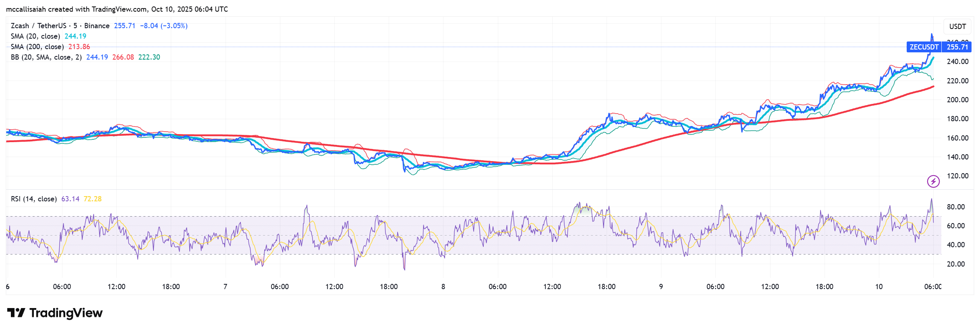Click the date marker 9 on time axis
The image size is (980, 331).
click(x=661, y=287)
